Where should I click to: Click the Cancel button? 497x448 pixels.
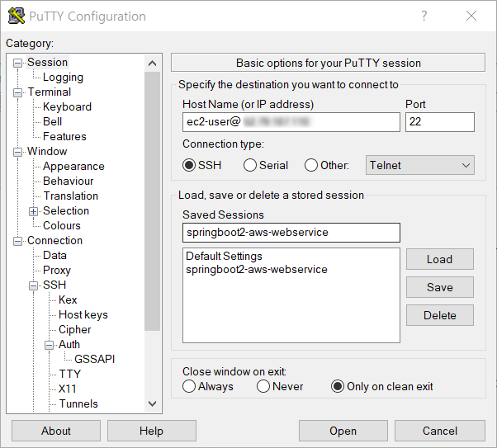[x=440, y=431]
